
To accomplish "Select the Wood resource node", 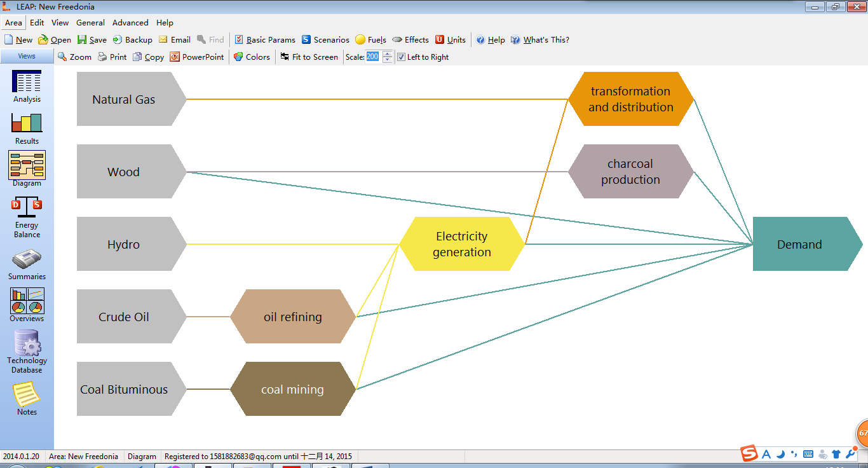I will pos(132,172).
